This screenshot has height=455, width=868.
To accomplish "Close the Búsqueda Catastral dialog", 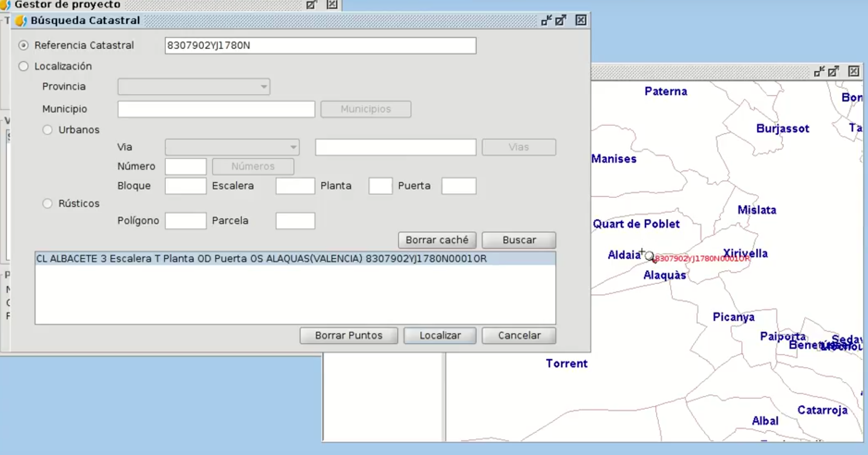I will point(581,20).
